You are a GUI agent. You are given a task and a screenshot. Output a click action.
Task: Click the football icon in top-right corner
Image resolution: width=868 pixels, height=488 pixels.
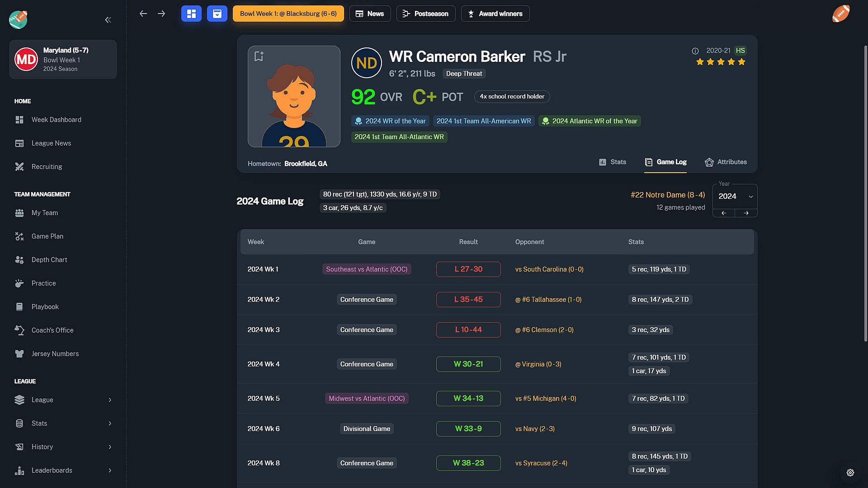coord(841,14)
